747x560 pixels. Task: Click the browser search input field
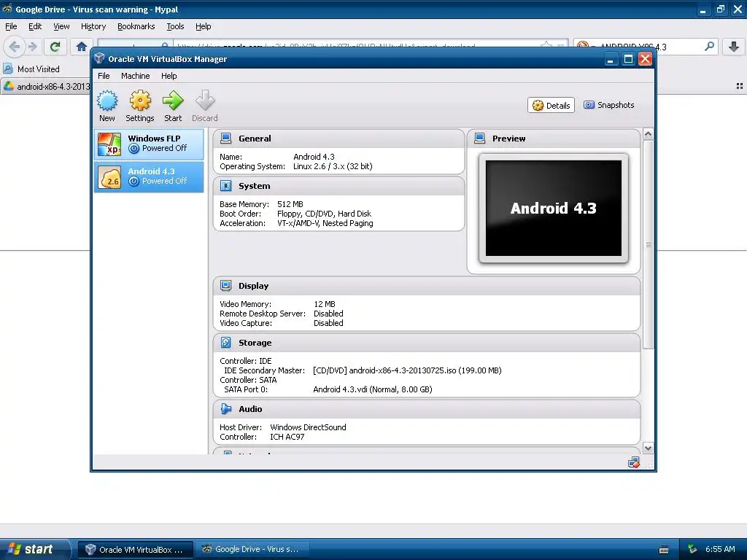pyautogui.click(x=648, y=47)
